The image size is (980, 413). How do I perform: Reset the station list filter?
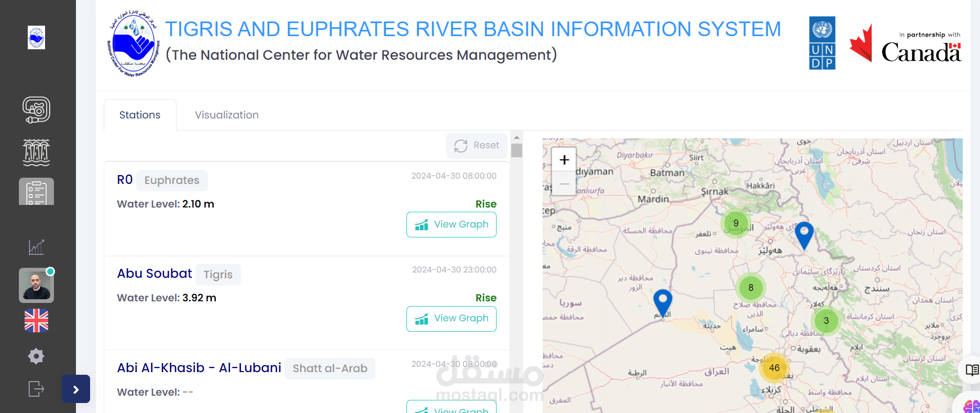pyautogui.click(x=477, y=146)
